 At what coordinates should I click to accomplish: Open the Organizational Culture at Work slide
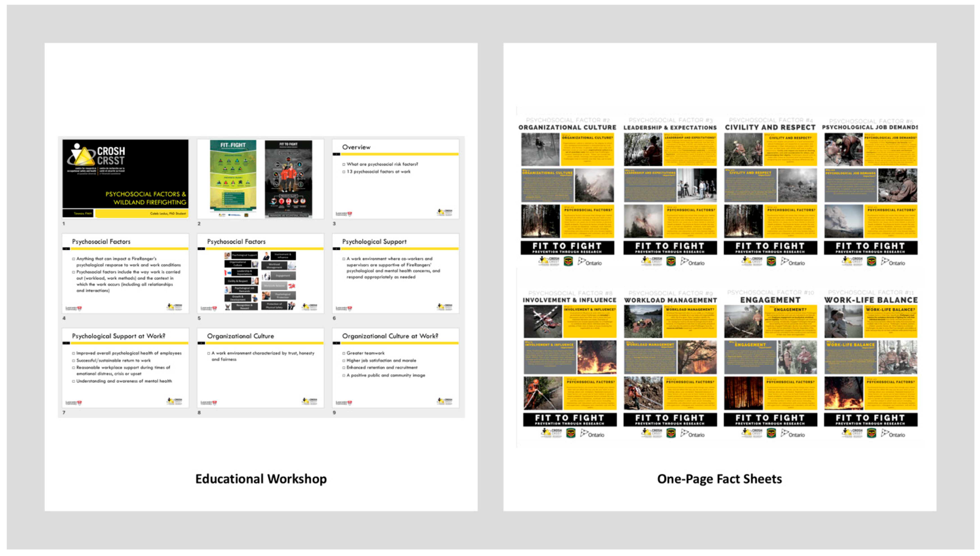pos(395,368)
